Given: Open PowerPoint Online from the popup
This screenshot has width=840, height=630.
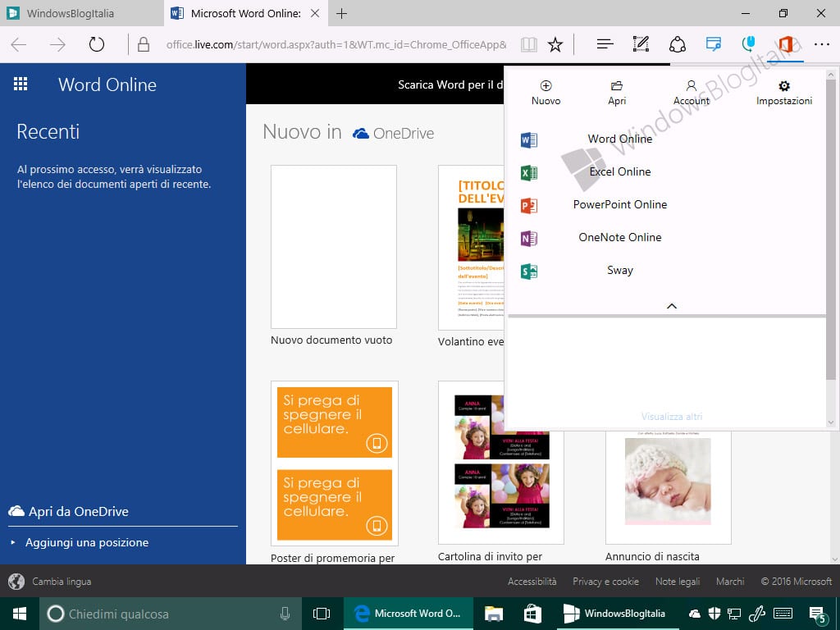Looking at the screenshot, I should (x=620, y=204).
